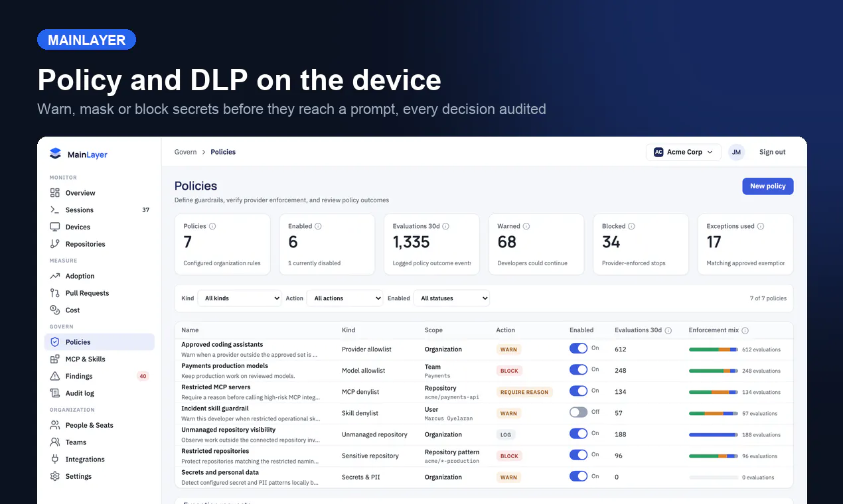Navigate to Pull Requests
Viewport: 843px width, 504px height.
pyautogui.click(x=100, y=293)
